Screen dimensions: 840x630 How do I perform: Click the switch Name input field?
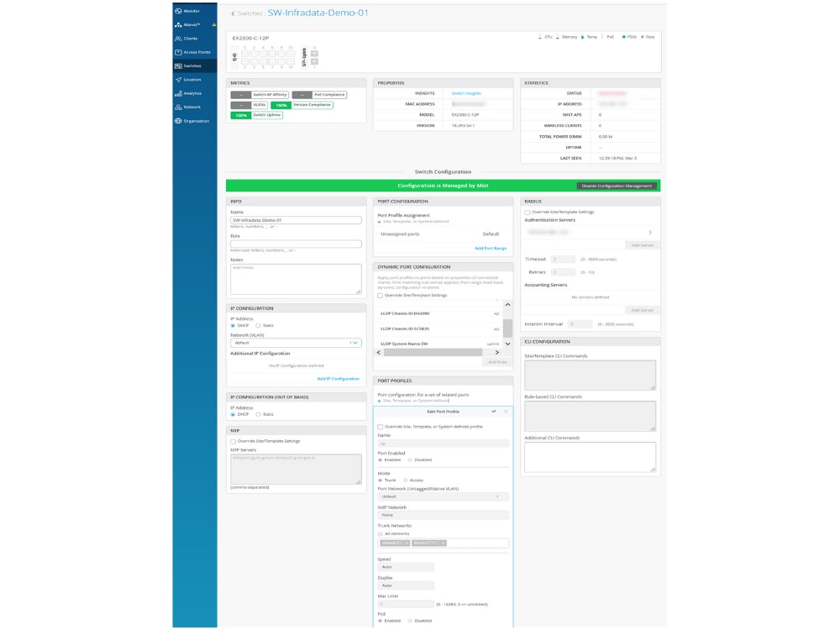point(296,220)
